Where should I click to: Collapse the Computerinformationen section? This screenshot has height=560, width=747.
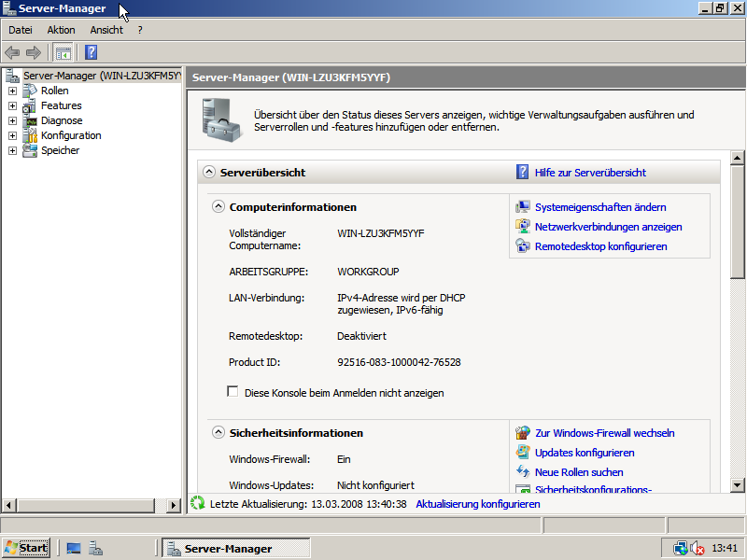tap(218, 207)
